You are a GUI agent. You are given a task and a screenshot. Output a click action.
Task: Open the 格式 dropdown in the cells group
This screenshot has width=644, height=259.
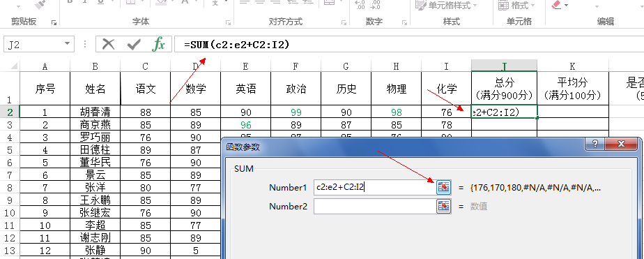[x=516, y=6]
